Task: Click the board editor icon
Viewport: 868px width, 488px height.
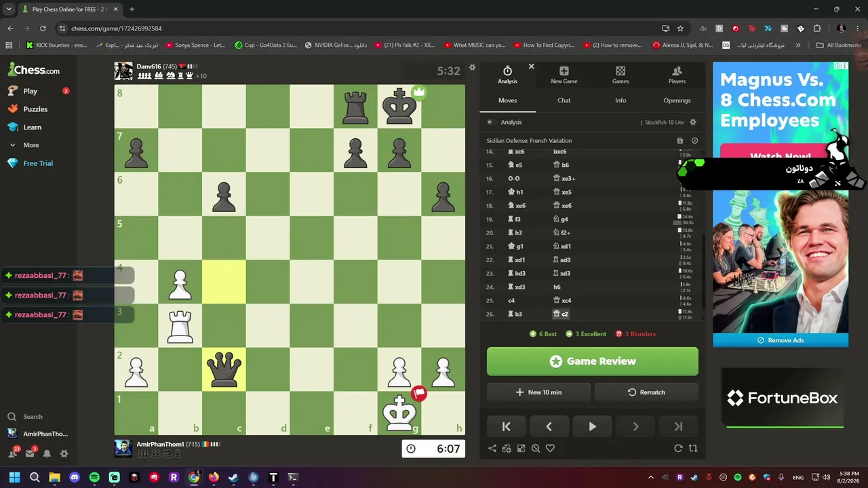Action: 521,448
